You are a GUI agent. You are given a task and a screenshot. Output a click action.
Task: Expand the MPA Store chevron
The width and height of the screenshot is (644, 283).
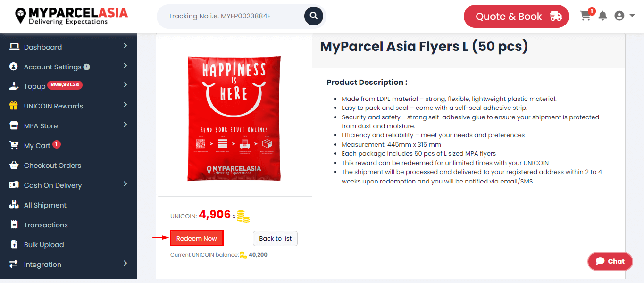(x=125, y=125)
